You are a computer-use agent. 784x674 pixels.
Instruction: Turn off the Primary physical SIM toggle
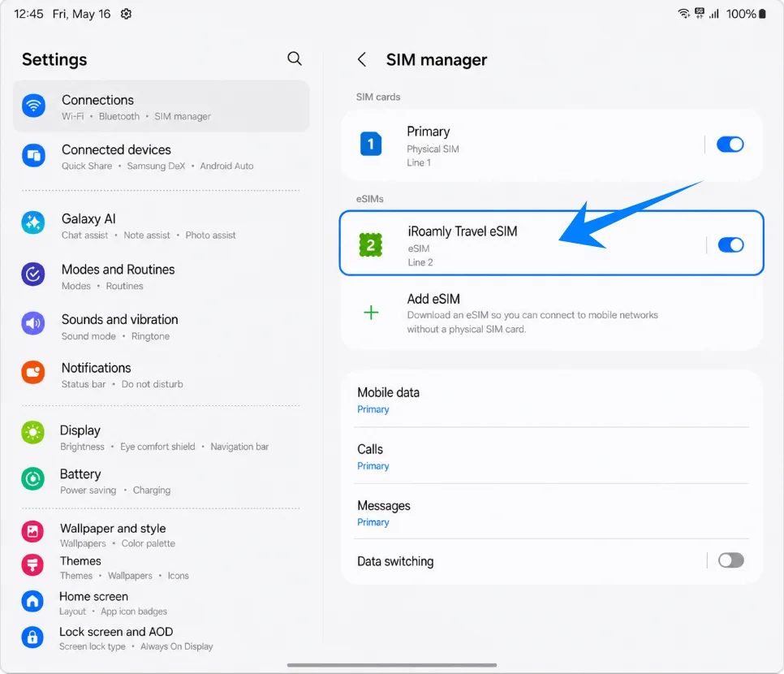point(730,145)
